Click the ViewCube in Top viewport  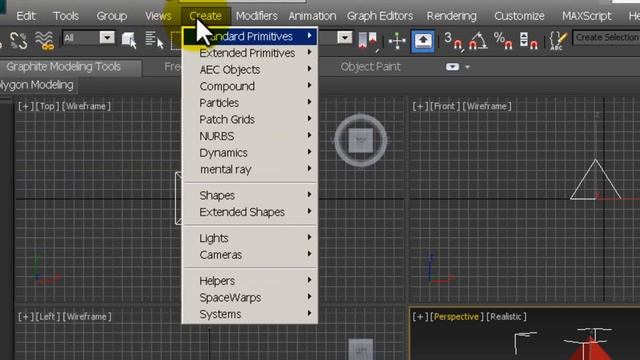point(360,140)
